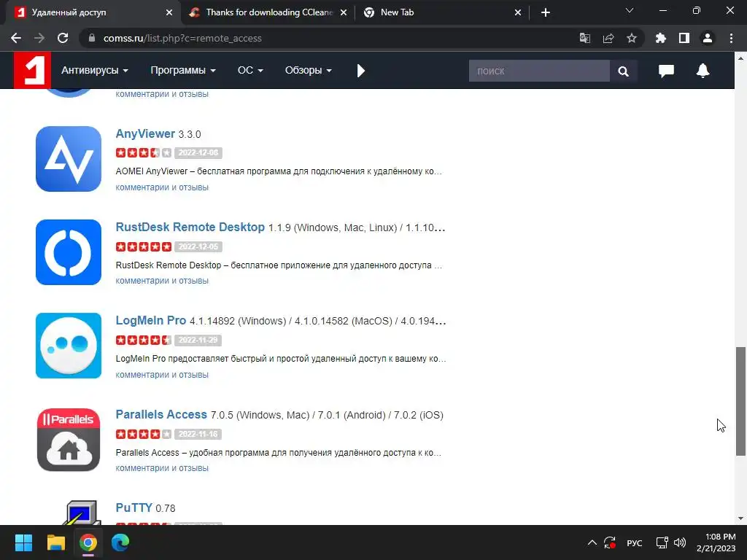
Task: Open the PuTTY title link
Action: (x=134, y=507)
